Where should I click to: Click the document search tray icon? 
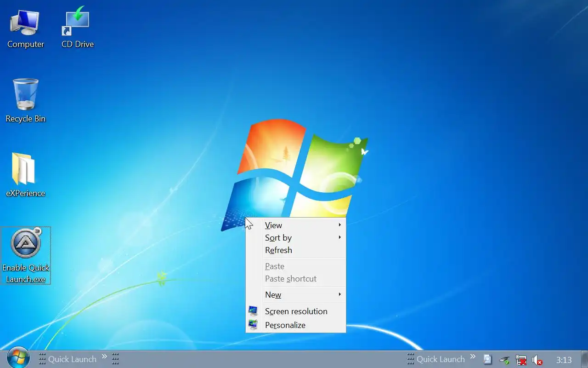(x=488, y=359)
